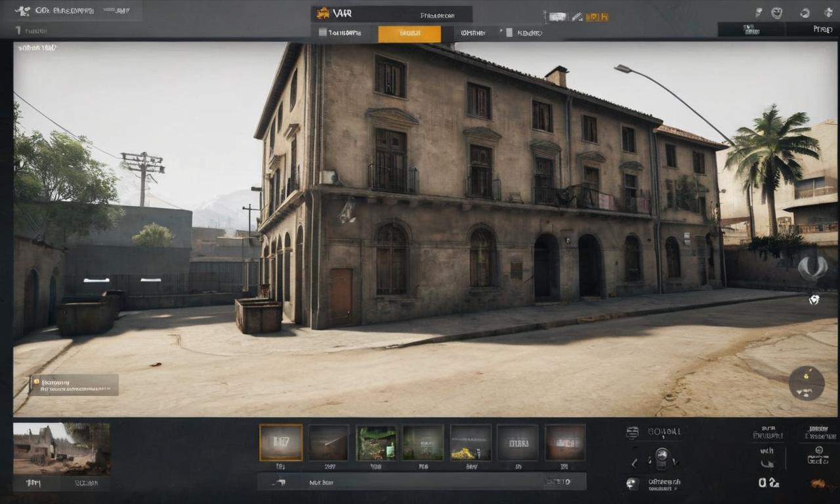The width and height of the screenshot is (840, 504).
Task: Click the chat input field at the bottom
Action: [x=420, y=482]
